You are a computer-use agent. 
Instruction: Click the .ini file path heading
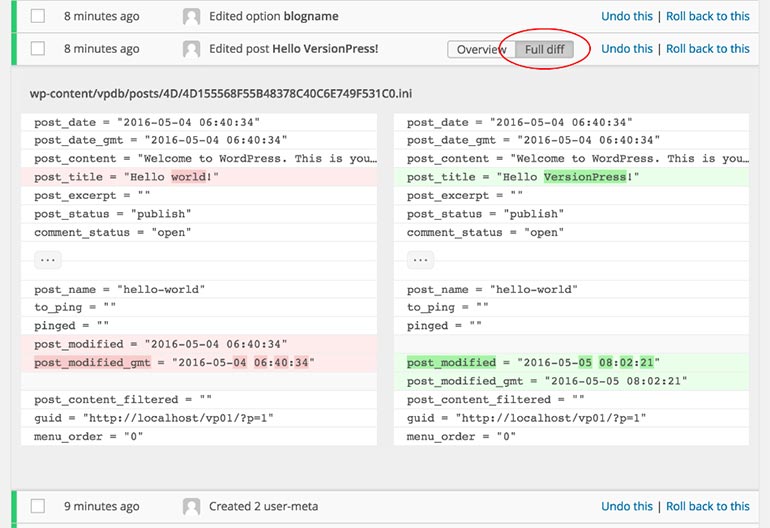220,93
